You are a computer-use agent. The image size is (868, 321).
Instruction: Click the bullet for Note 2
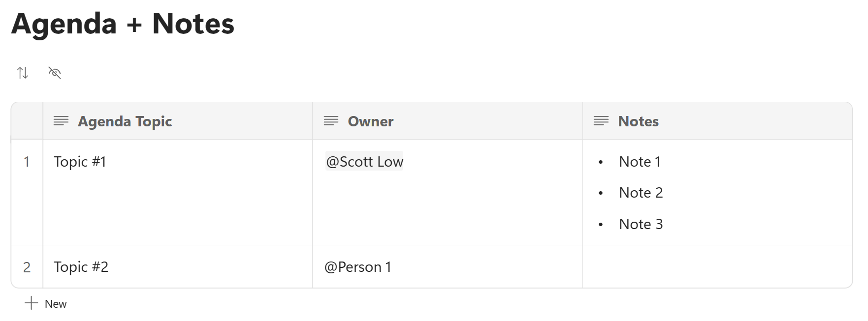coord(601,193)
